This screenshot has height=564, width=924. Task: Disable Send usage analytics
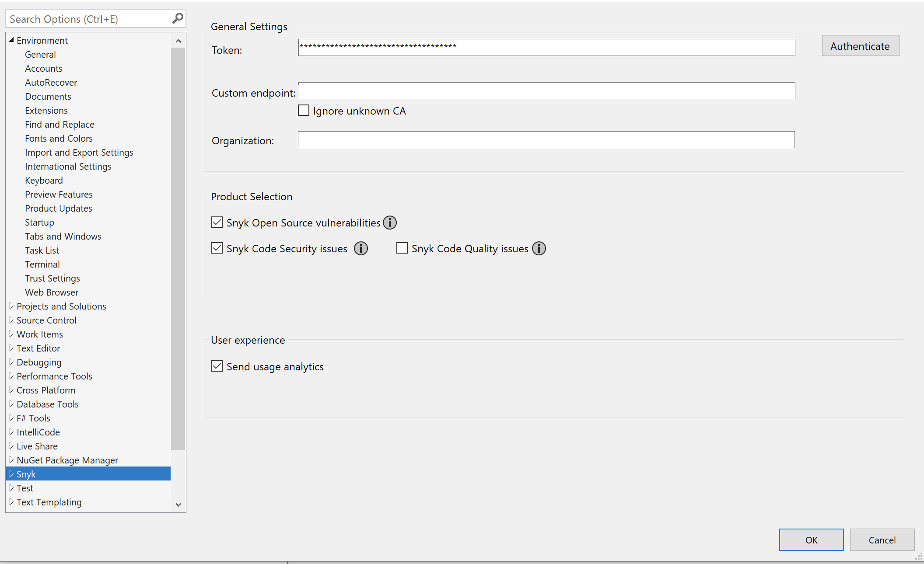click(x=217, y=366)
